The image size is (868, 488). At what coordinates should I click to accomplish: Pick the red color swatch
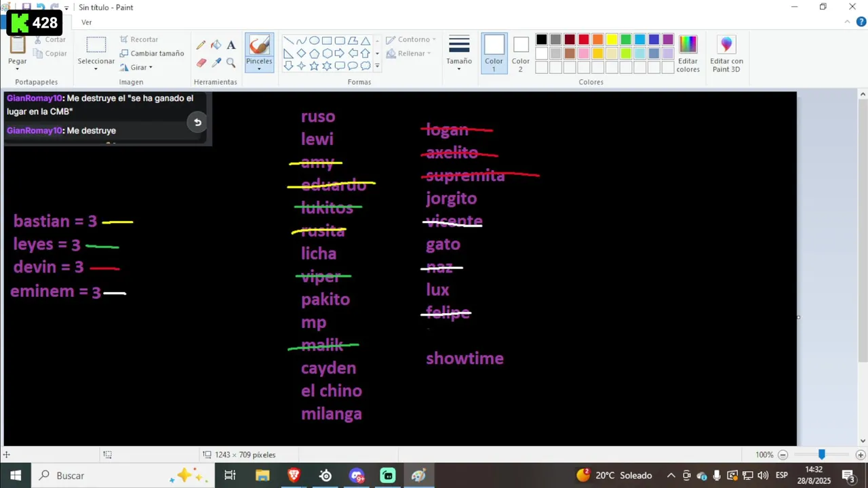coord(584,39)
